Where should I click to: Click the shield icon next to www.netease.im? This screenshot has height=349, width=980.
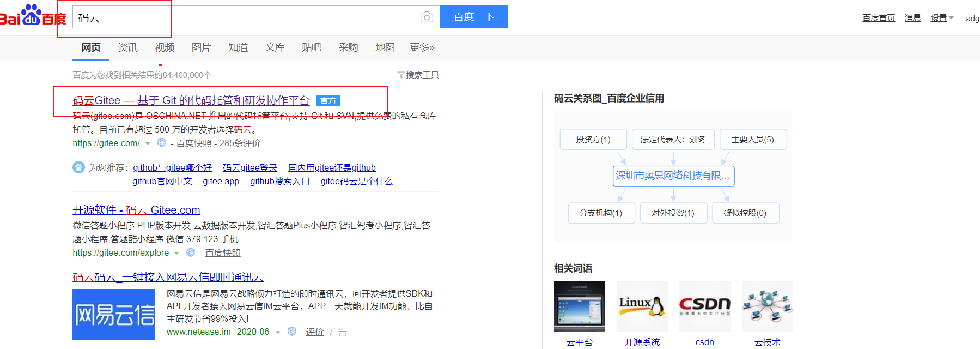click(292, 332)
